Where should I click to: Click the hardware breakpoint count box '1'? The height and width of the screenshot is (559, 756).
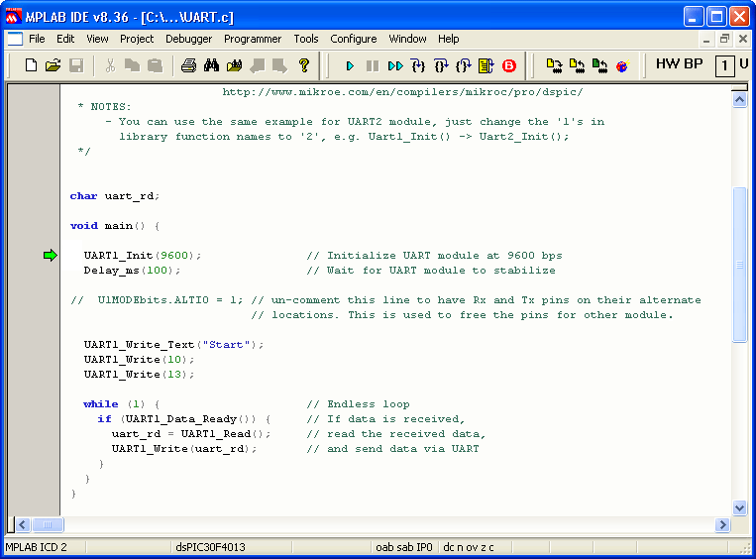[x=724, y=65]
